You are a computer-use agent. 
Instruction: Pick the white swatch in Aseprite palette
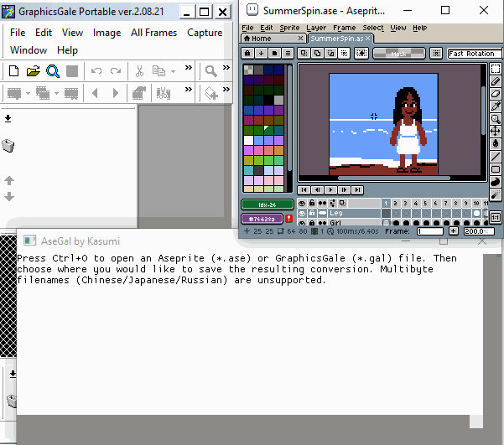(248, 140)
